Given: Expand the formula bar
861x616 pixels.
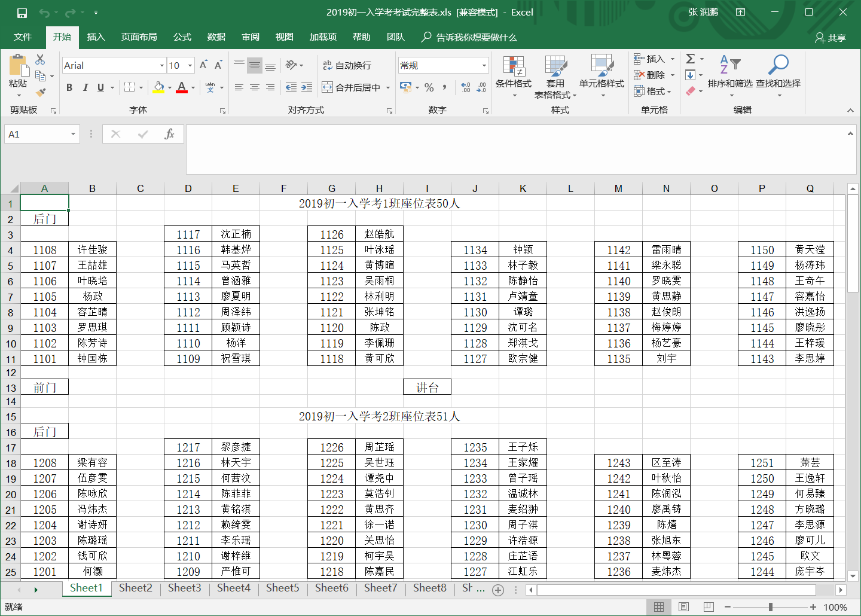Looking at the screenshot, I should pyautogui.click(x=850, y=133).
